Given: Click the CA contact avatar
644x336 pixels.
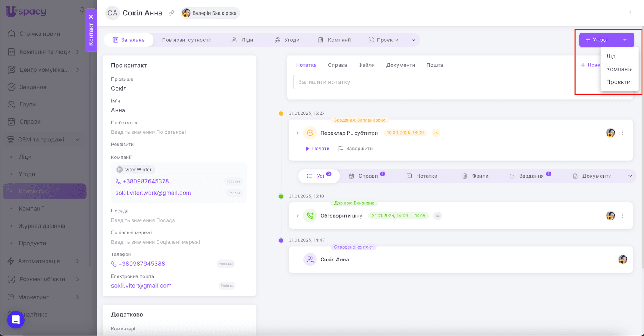Looking at the screenshot, I should 112,13.
